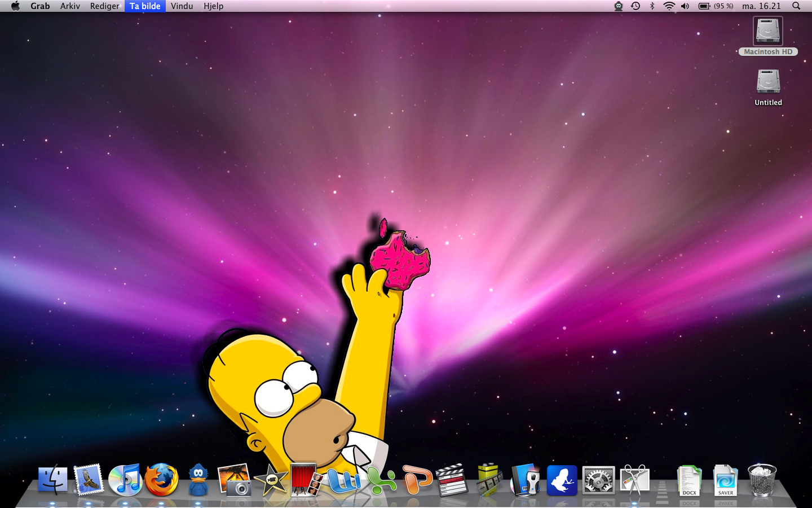The width and height of the screenshot is (812, 508).
Task: Open the Vuze blue frog icon
Action: (562, 480)
